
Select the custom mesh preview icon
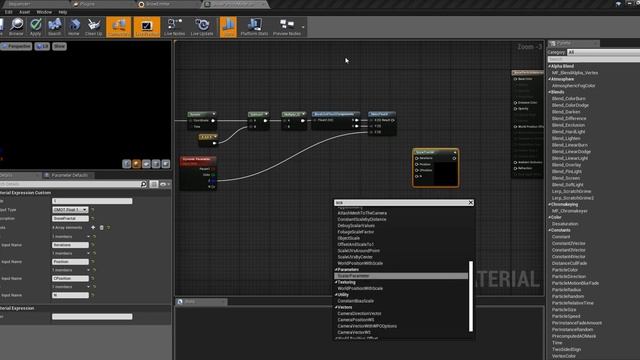[x=166, y=164]
